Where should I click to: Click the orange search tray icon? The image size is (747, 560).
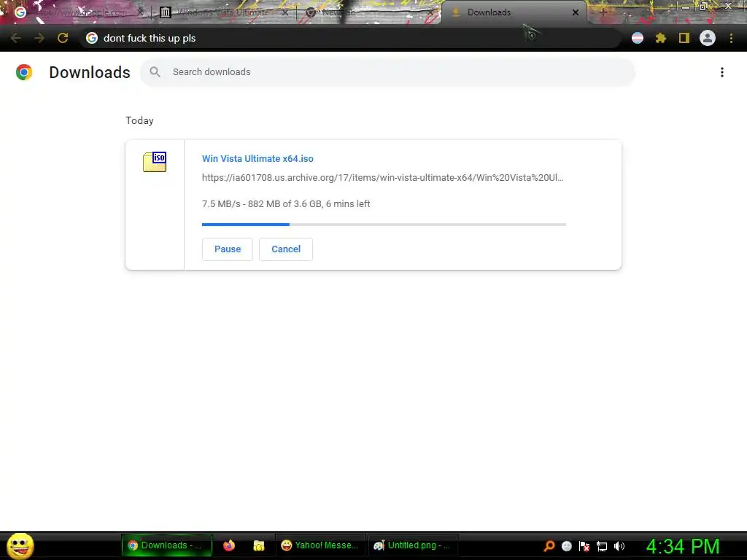click(x=549, y=545)
